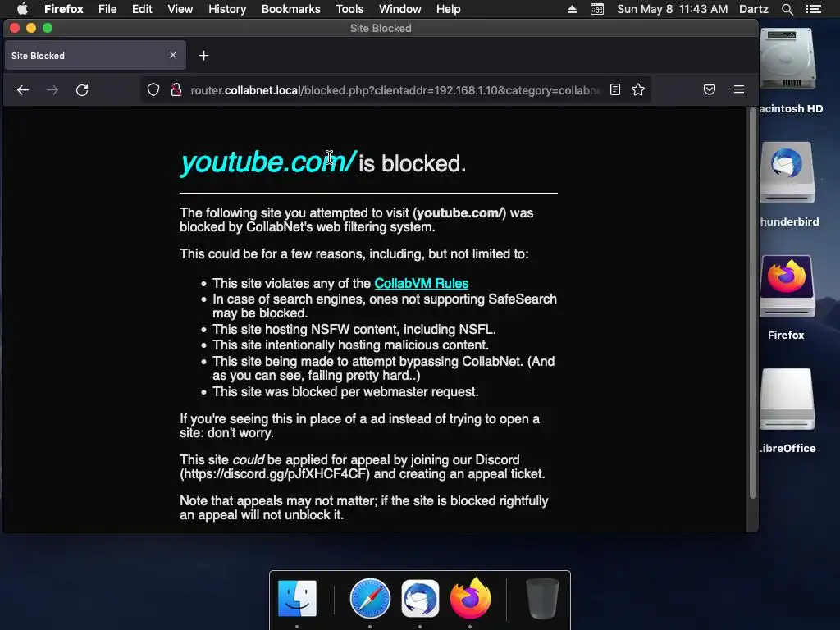Click the eject icon in menu bar
This screenshot has height=630, width=840.
(572, 9)
